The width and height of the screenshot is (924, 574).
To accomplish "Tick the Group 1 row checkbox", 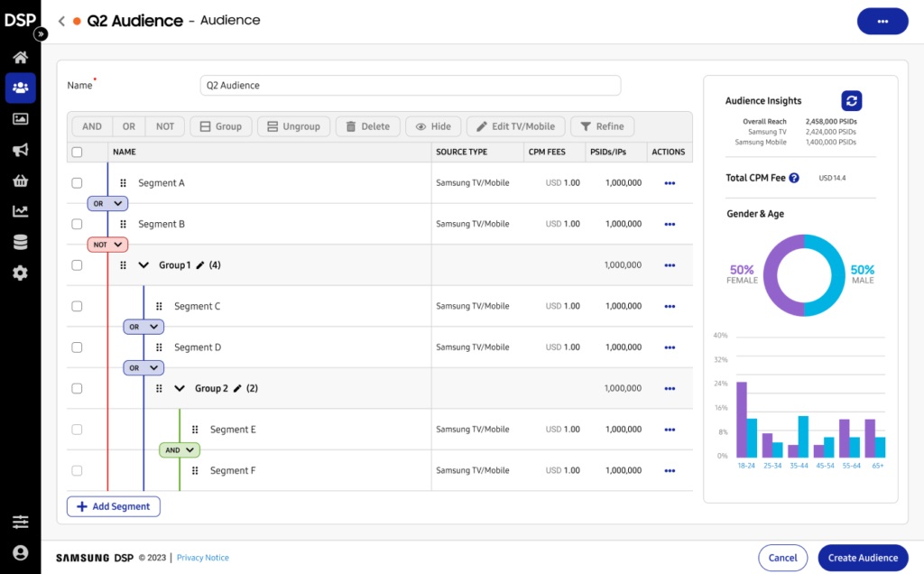I will point(77,265).
